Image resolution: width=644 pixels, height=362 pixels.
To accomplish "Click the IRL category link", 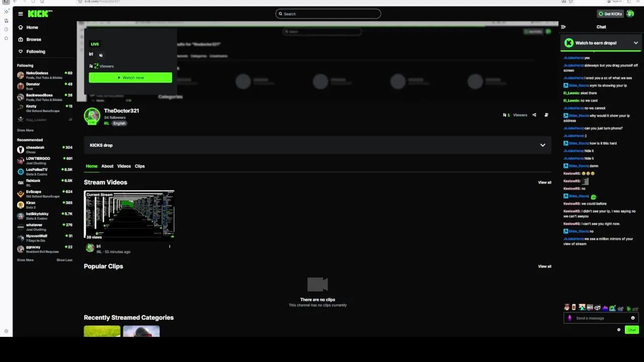I will pos(107,123).
